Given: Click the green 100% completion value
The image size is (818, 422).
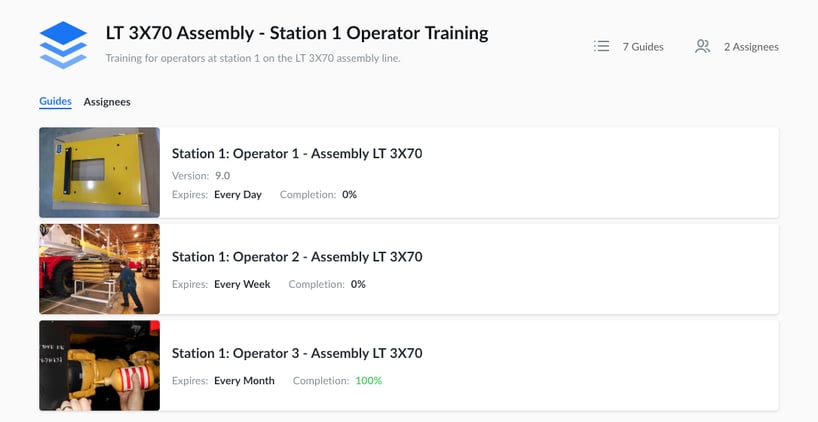Looking at the screenshot, I should [368, 381].
